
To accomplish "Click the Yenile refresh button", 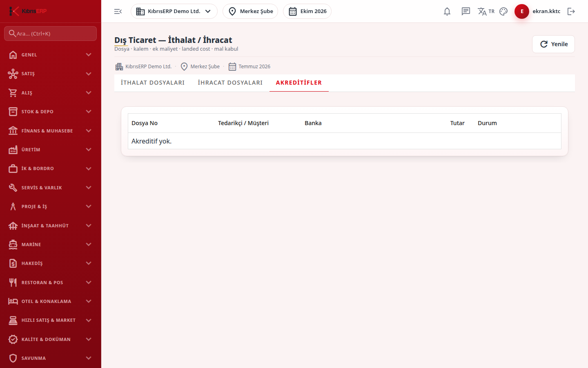I will tap(553, 44).
